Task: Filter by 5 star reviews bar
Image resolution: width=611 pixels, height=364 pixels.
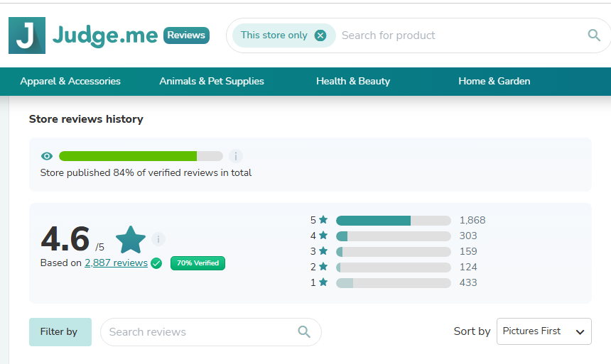Action: point(393,221)
